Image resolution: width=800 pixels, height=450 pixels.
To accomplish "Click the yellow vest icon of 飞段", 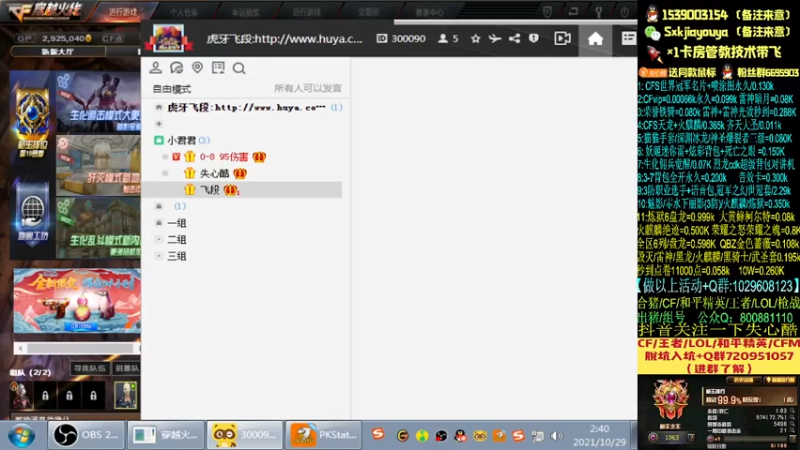I will pyautogui.click(x=190, y=190).
